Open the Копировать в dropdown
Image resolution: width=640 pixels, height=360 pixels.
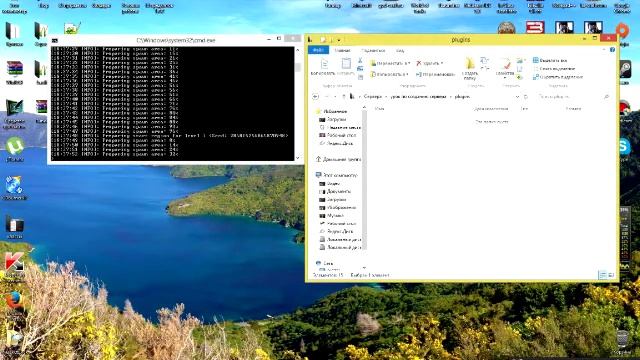tap(389, 74)
